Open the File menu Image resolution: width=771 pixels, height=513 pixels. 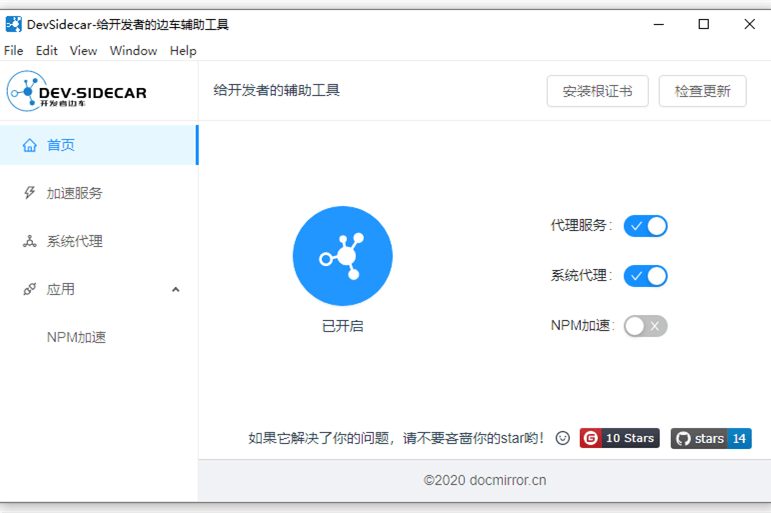14,50
